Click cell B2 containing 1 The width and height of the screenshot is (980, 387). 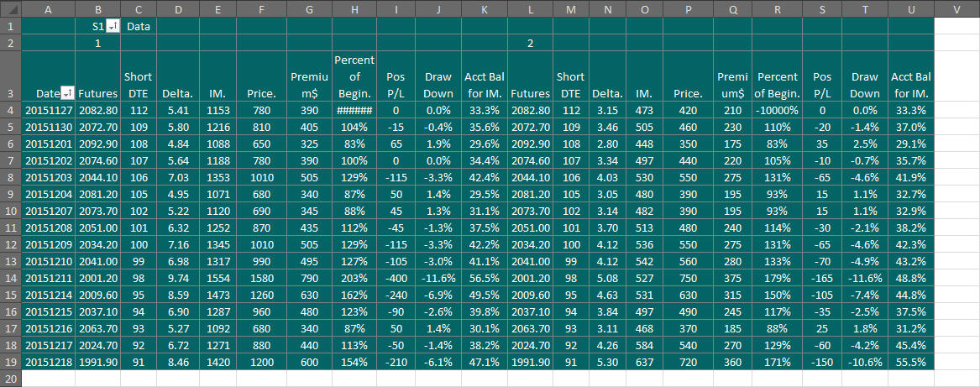98,43
